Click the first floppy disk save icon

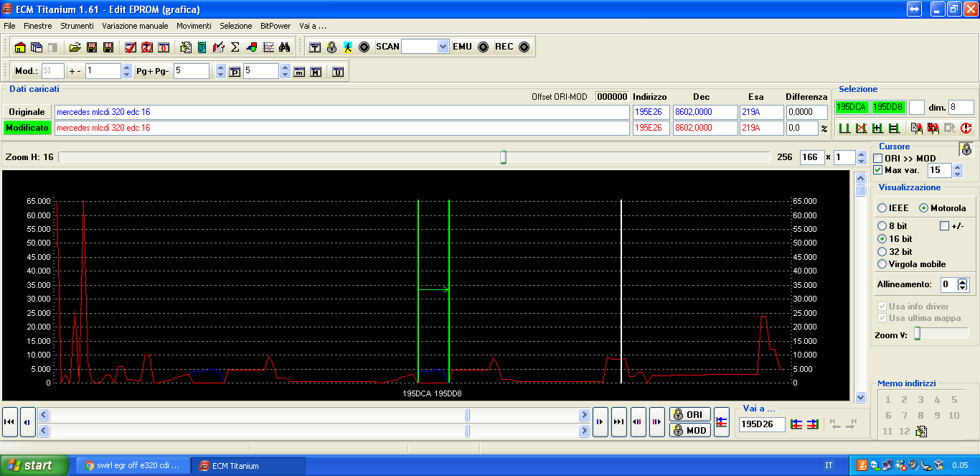click(x=92, y=47)
